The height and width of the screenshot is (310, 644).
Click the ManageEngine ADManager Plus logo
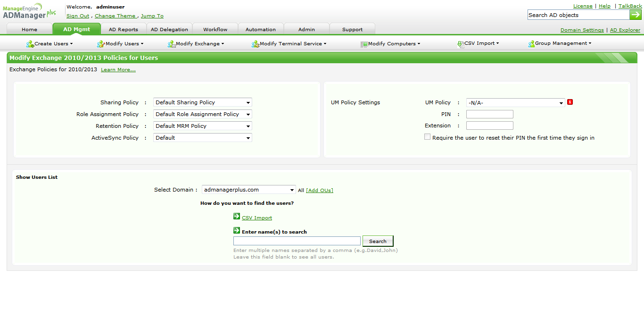coord(29,11)
